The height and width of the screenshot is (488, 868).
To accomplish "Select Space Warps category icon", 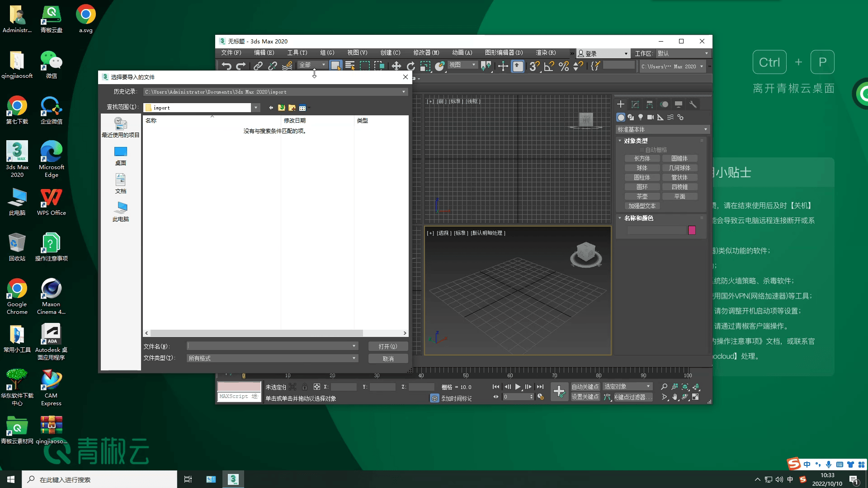I will click(670, 117).
